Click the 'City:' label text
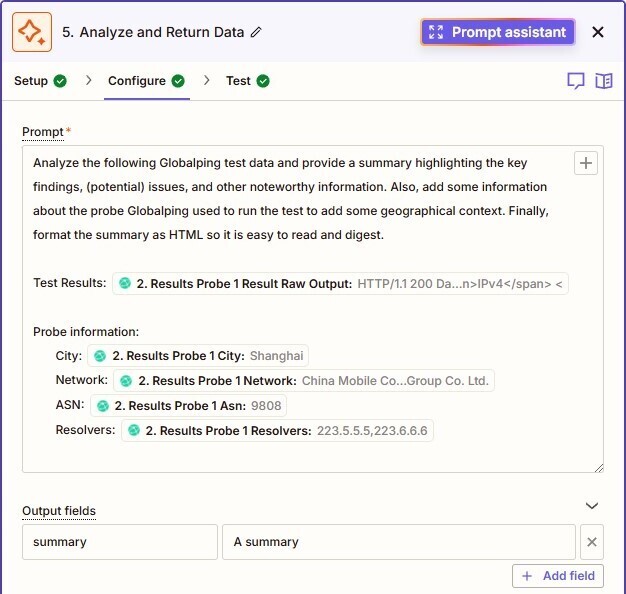Image resolution: width=626 pixels, height=594 pixels. click(x=69, y=356)
